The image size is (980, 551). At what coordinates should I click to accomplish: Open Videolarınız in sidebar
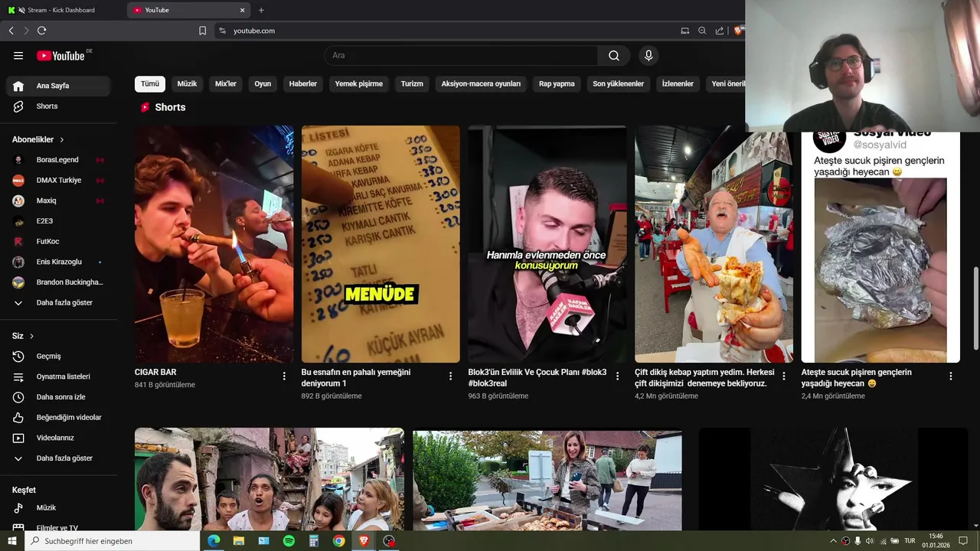tap(58, 438)
